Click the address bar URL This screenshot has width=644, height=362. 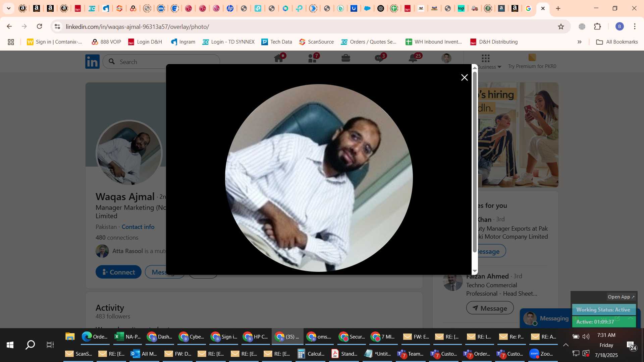coord(137,26)
